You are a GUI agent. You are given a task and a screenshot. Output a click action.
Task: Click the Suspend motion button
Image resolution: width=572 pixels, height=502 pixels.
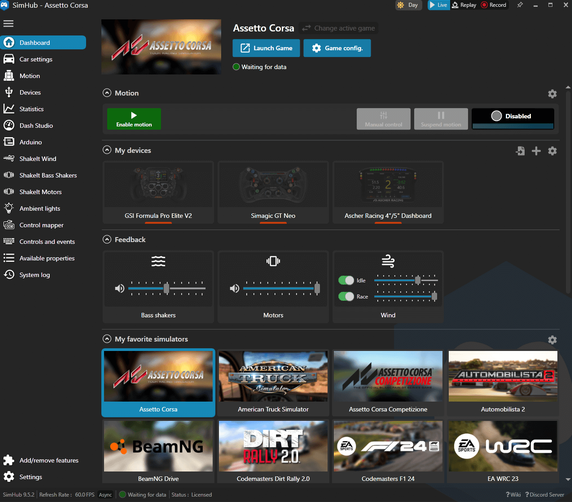click(x=441, y=119)
